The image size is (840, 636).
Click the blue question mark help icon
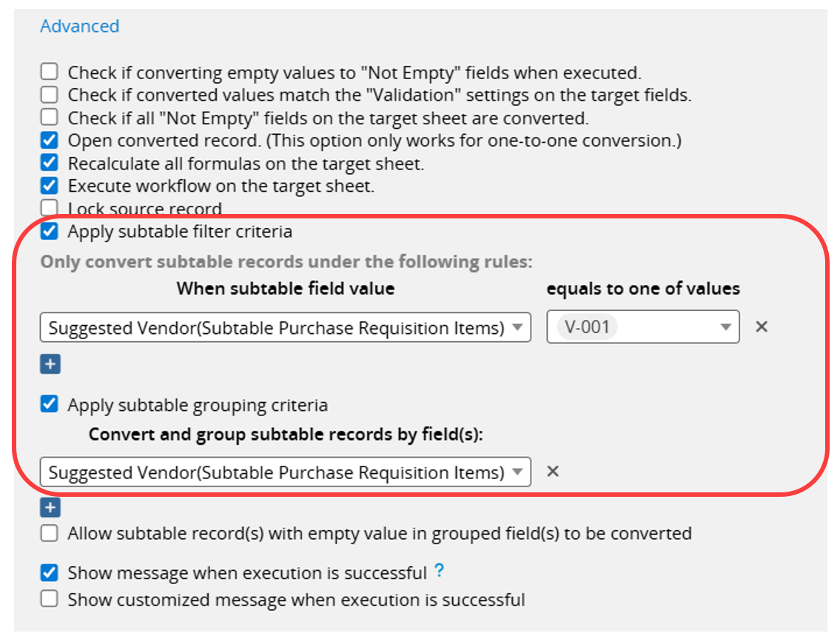pyautogui.click(x=439, y=571)
